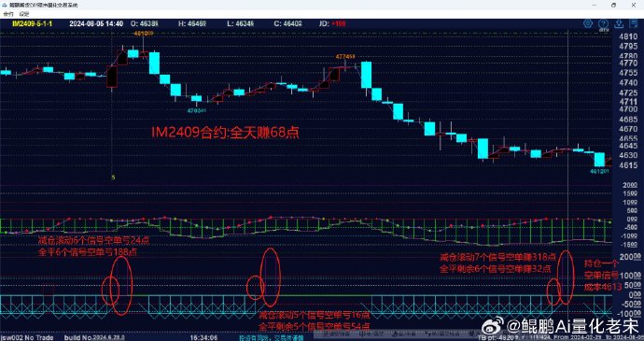Click the -1500 oscillator axis label

628,245
